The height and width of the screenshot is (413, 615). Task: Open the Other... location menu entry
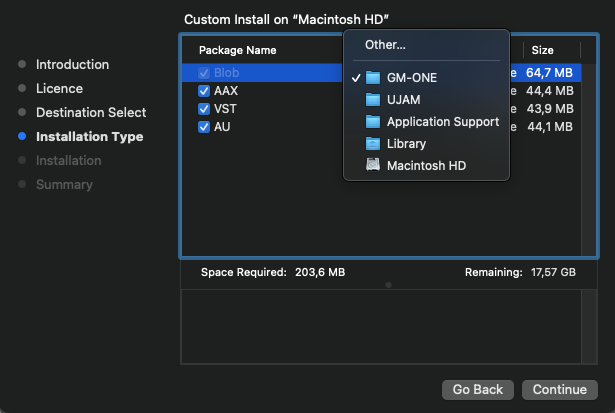tap(385, 45)
